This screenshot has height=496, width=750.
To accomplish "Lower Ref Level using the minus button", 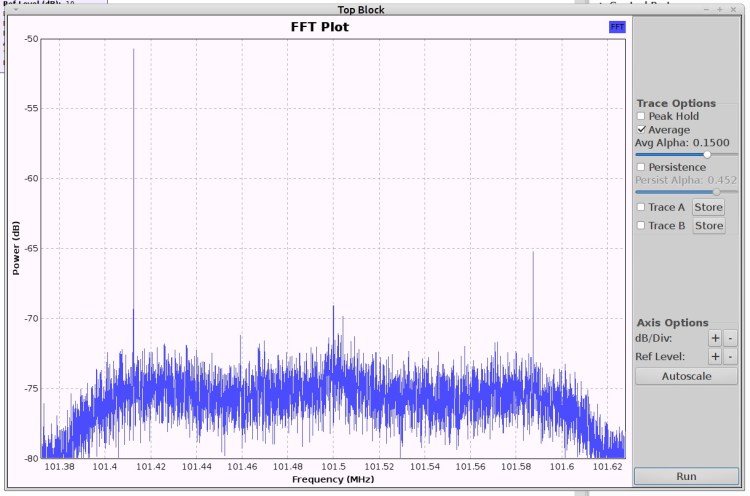I will pyautogui.click(x=730, y=357).
